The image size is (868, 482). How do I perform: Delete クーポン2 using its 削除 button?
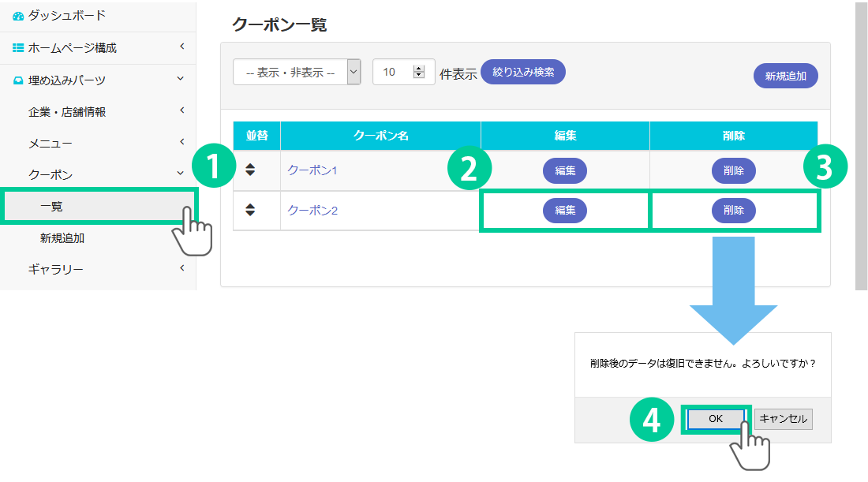[733, 210]
